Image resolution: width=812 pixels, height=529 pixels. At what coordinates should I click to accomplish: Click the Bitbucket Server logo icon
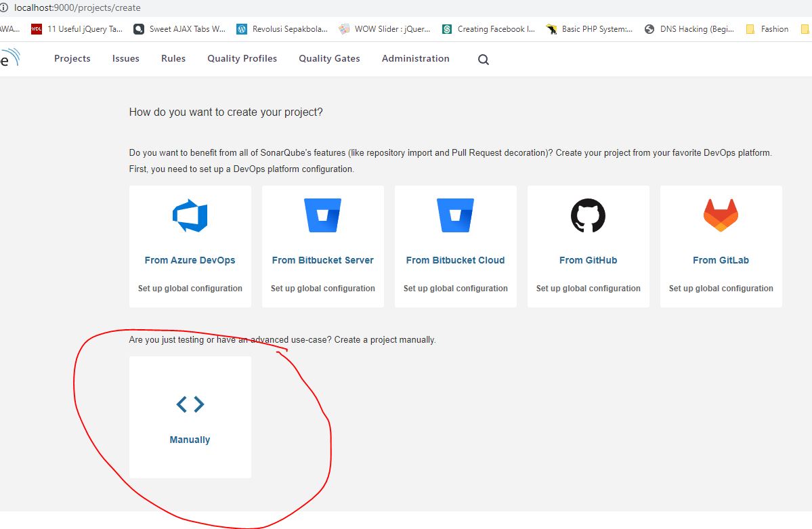(x=322, y=215)
